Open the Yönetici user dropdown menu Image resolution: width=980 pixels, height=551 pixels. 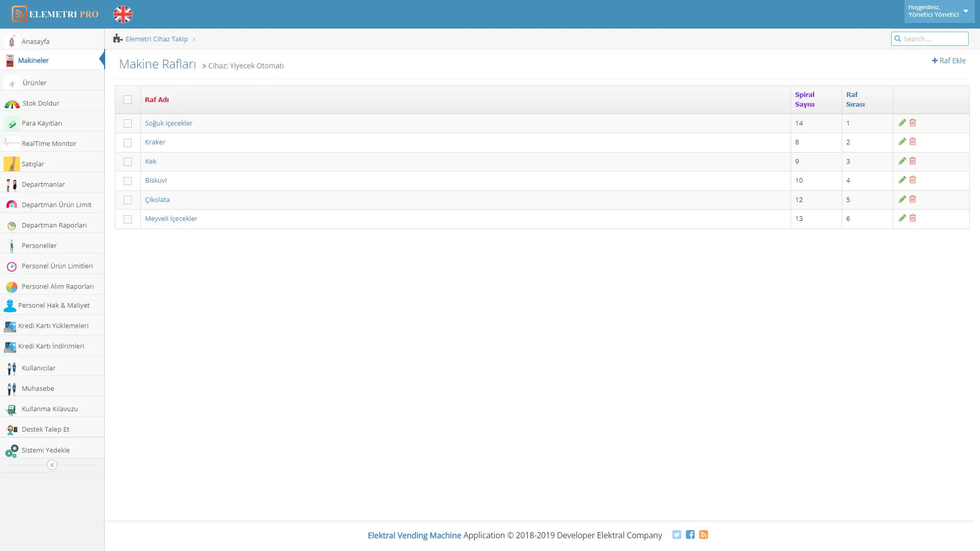pos(939,11)
